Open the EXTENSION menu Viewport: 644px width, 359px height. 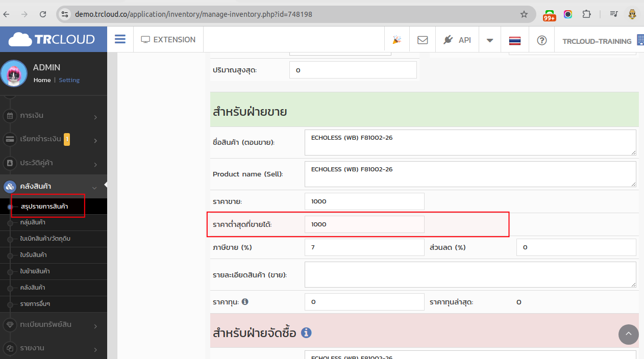tap(168, 39)
